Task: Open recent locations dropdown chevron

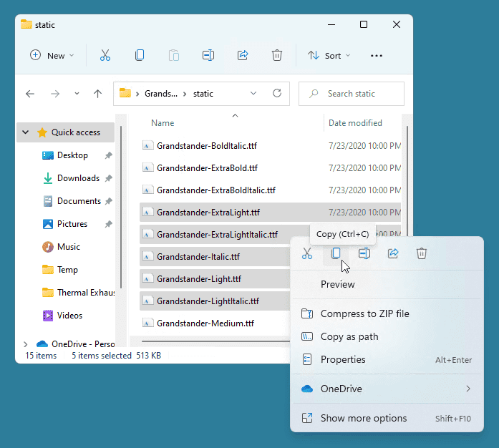Action: pyautogui.click(x=77, y=94)
